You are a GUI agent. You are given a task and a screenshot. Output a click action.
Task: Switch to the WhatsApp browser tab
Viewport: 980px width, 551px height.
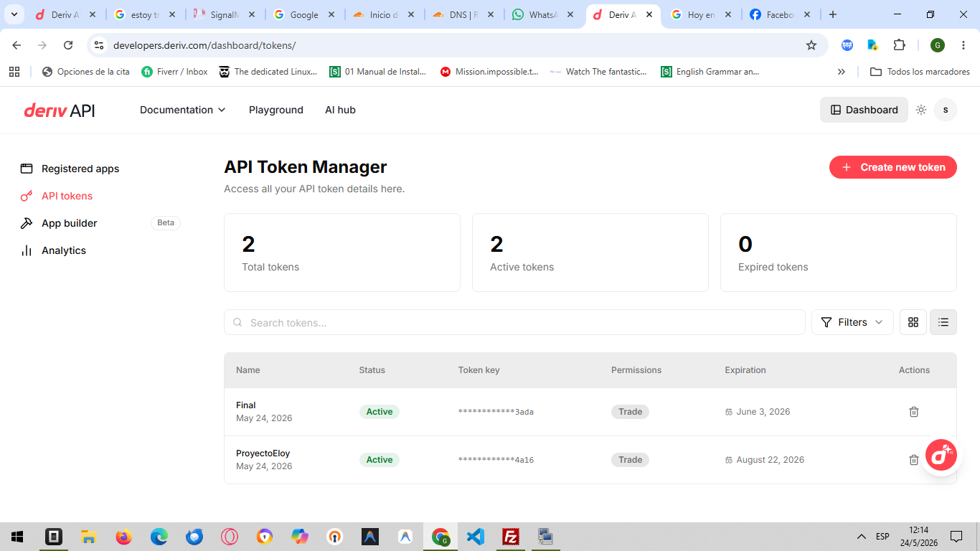coord(545,14)
